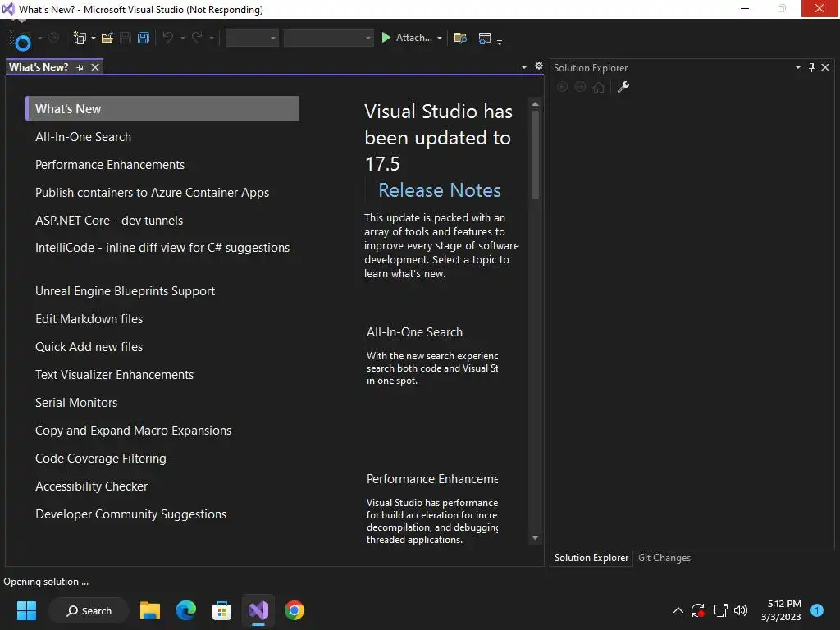
Task: Select the What's New topic
Action: [162, 109]
